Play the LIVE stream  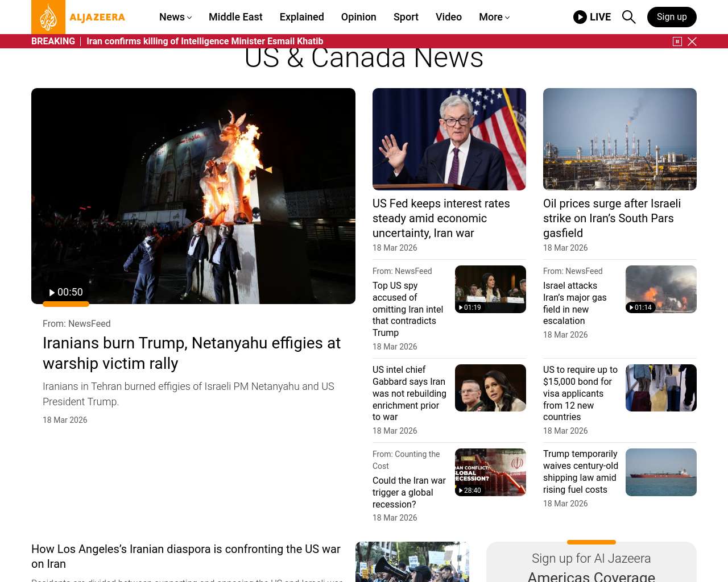tap(592, 17)
